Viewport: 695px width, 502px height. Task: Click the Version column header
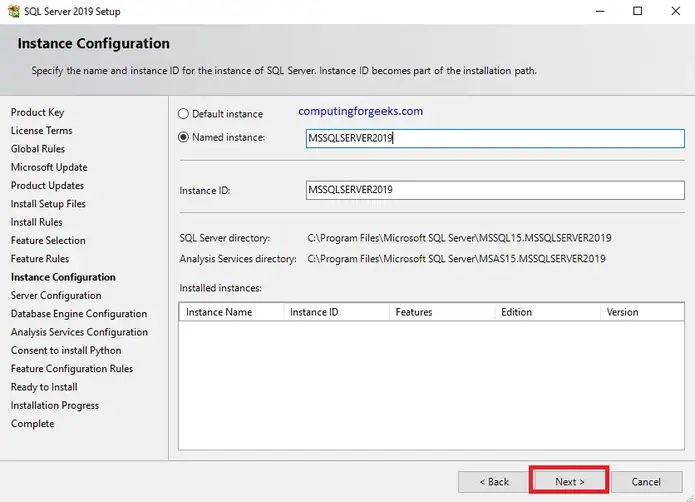point(640,312)
